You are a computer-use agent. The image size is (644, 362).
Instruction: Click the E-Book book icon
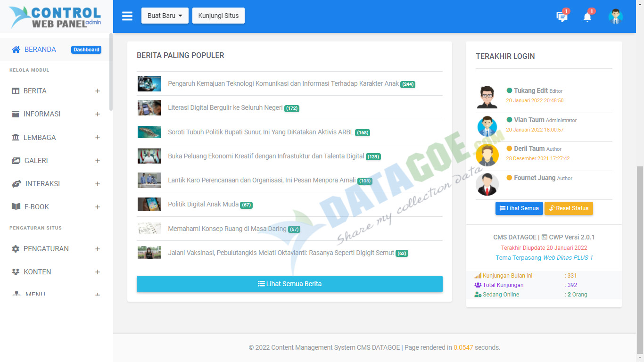coord(16,207)
